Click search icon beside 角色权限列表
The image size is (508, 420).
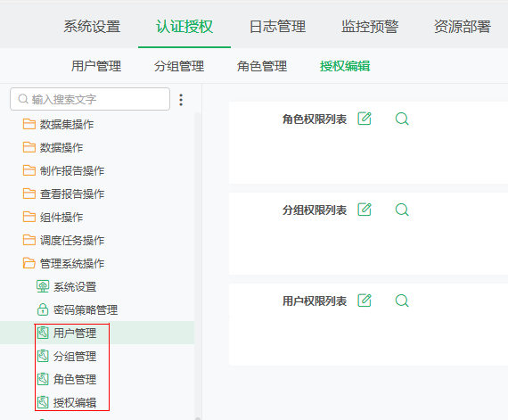[x=402, y=119]
